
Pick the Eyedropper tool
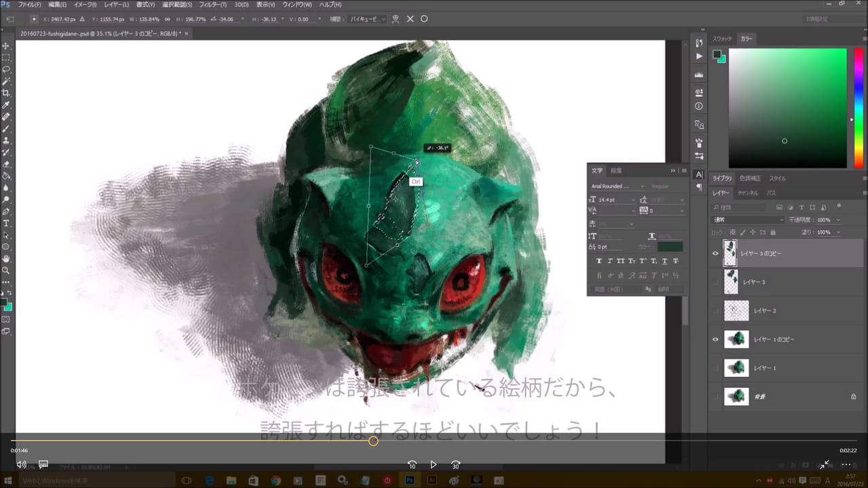(6, 105)
